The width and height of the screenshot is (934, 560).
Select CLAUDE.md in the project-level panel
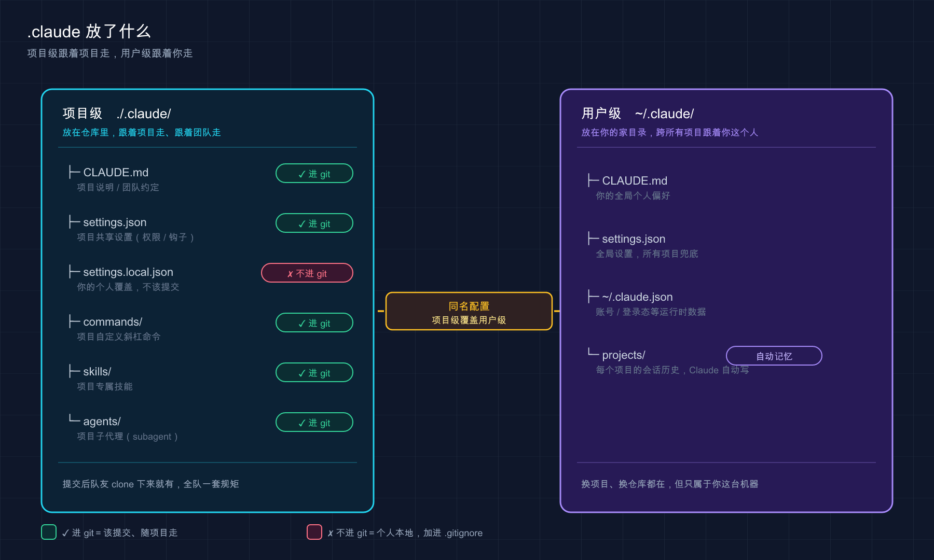point(116,173)
